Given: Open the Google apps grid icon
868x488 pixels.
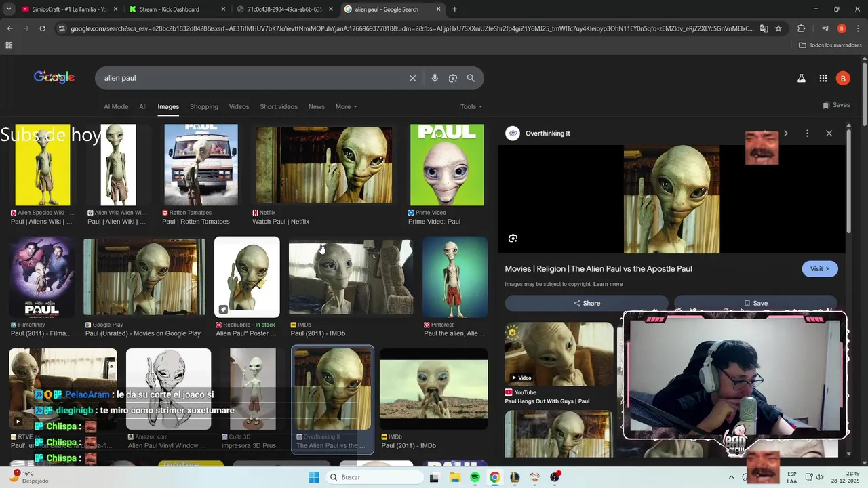Looking at the screenshot, I should [x=823, y=79].
